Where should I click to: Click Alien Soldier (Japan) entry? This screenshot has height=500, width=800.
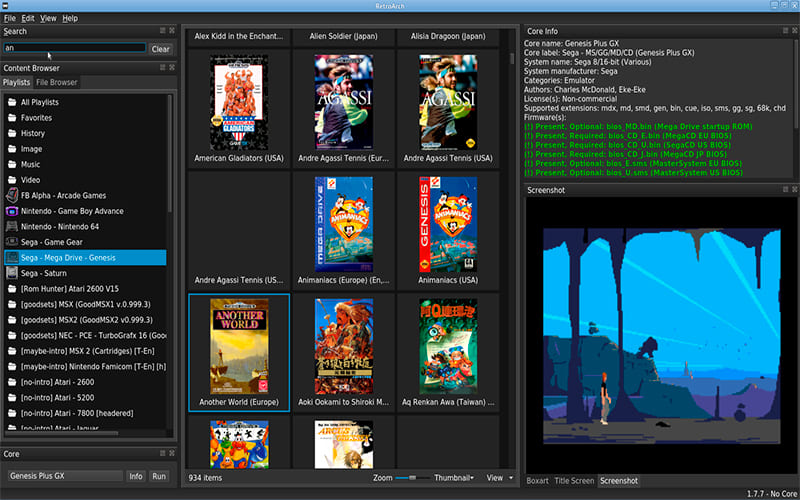point(343,36)
